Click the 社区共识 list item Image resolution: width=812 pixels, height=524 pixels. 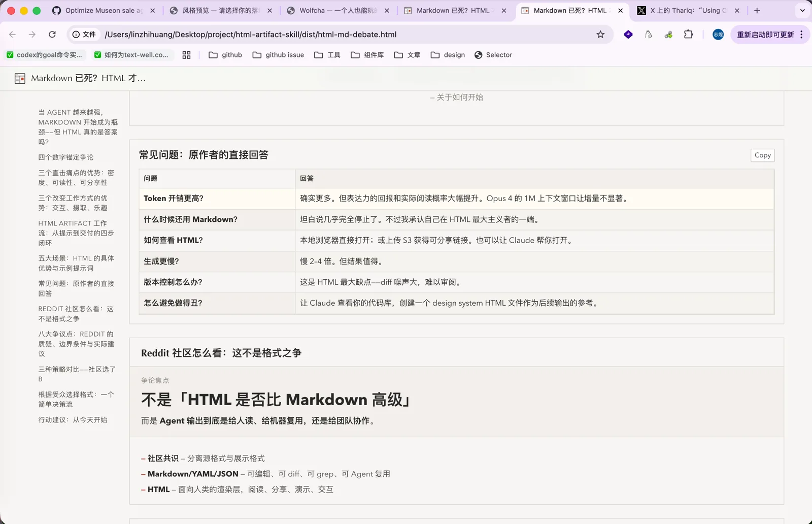coord(203,458)
